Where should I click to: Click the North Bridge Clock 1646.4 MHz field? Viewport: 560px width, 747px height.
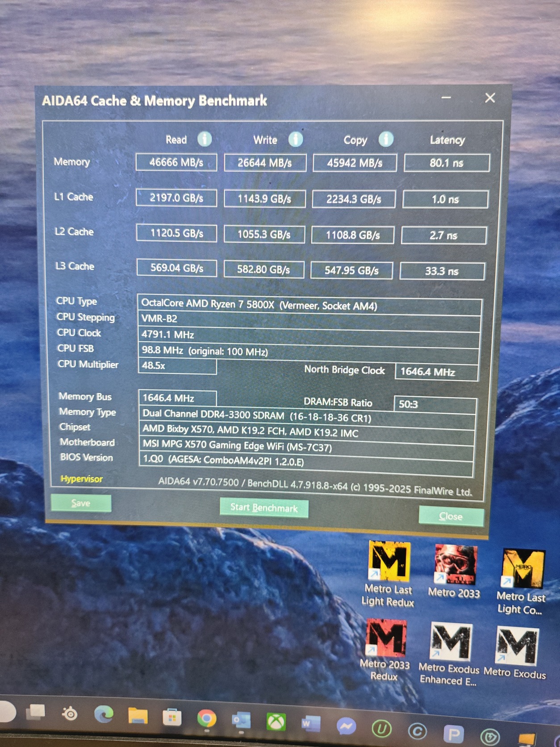[436, 372]
